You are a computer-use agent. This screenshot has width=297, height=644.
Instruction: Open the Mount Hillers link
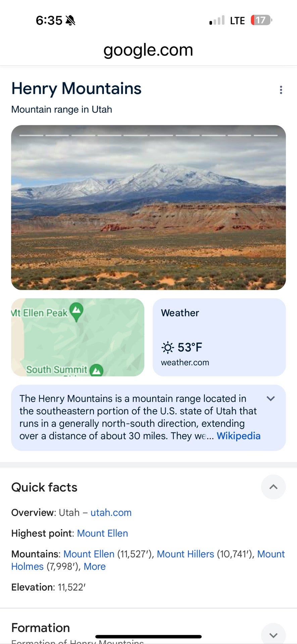185,554
